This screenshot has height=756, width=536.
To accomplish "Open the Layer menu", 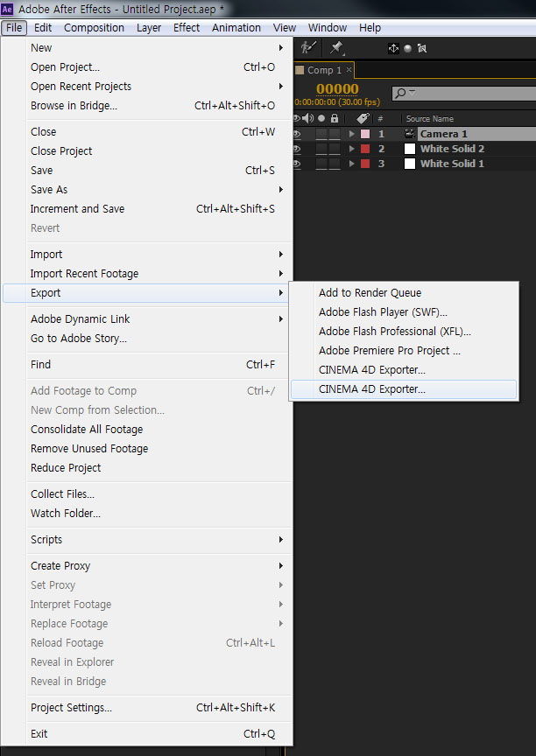I will [x=149, y=28].
